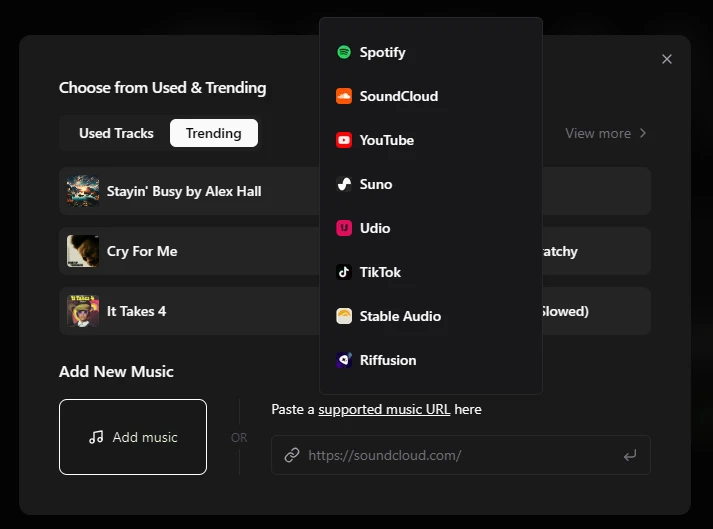Screen dimensions: 713x529
Task: Click the Stayin' Busy album thumbnail
Action: pos(83,191)
